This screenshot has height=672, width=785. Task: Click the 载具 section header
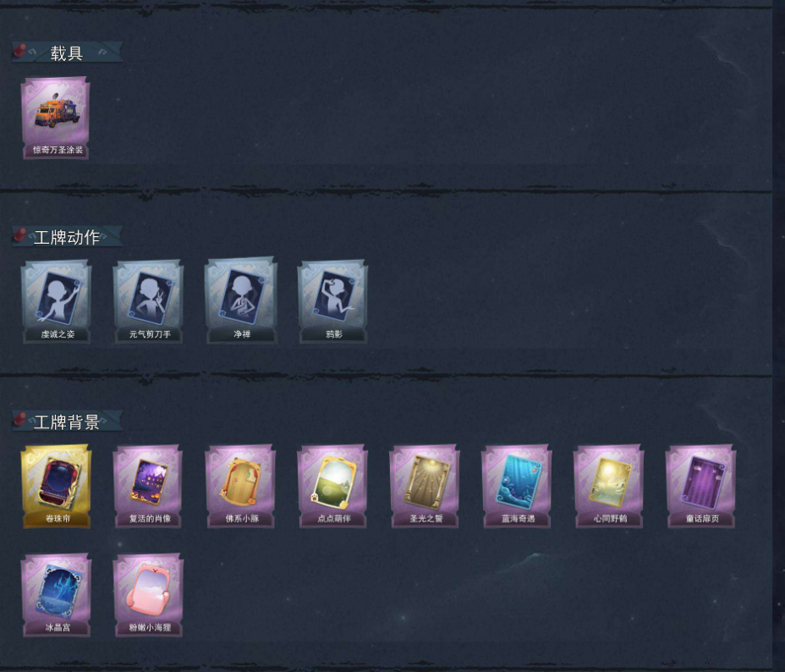pos(67,52)
